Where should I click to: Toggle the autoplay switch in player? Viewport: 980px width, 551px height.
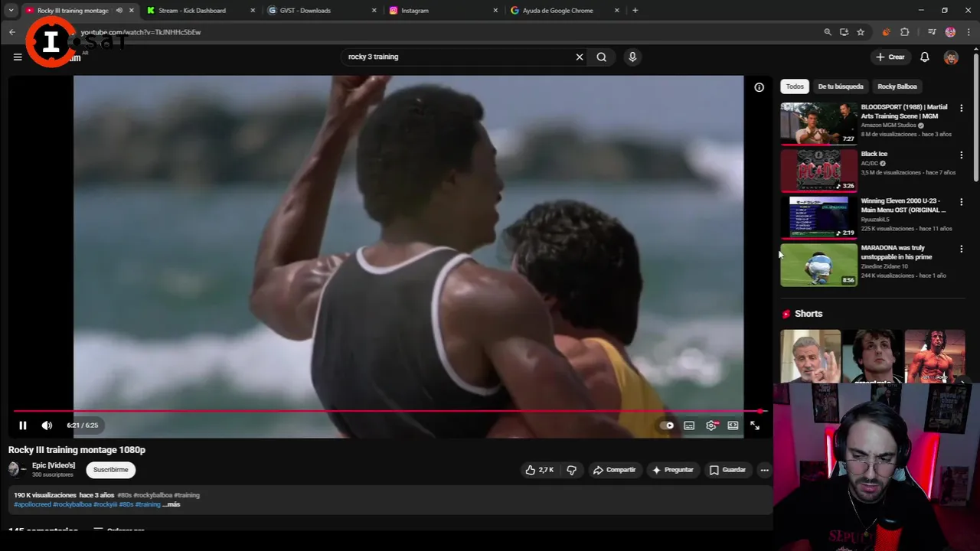668,425
